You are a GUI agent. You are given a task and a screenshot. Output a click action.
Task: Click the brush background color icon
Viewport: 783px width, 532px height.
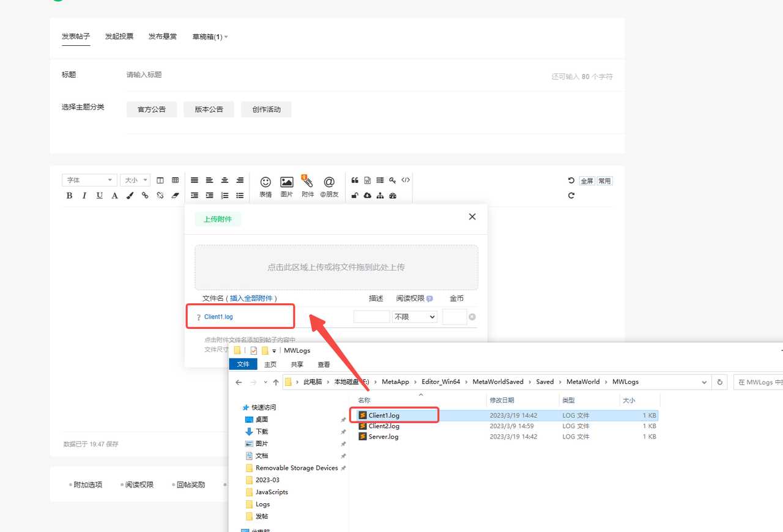130,196
